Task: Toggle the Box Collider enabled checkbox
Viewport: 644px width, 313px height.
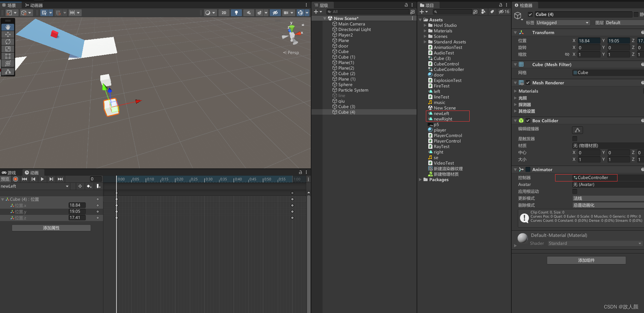Action: [x=528, y=121]
